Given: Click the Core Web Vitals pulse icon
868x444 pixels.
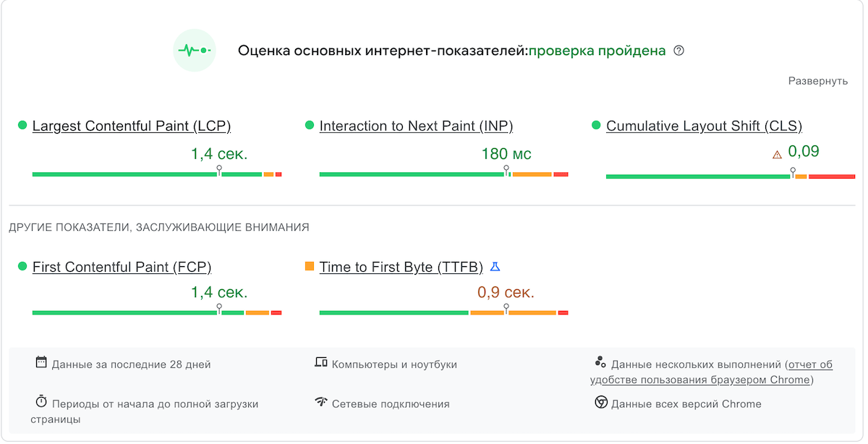Looking at the screenshot, I should [195, 51].
